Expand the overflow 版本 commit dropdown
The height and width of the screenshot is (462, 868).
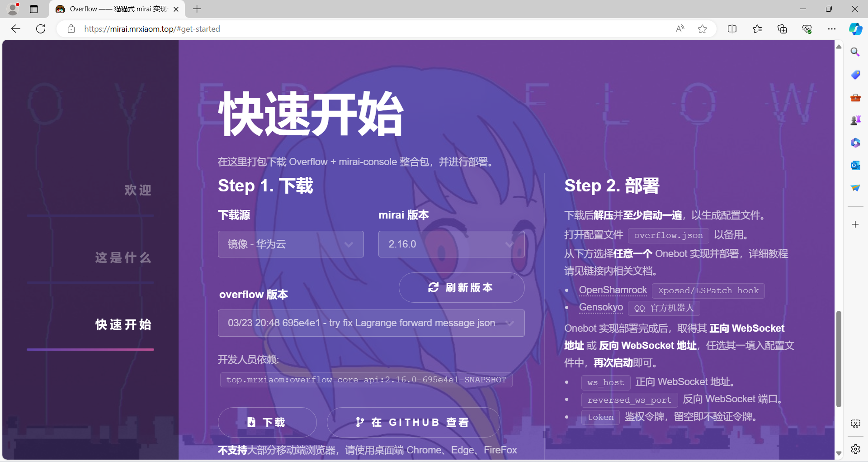click(x=371, y=323)
